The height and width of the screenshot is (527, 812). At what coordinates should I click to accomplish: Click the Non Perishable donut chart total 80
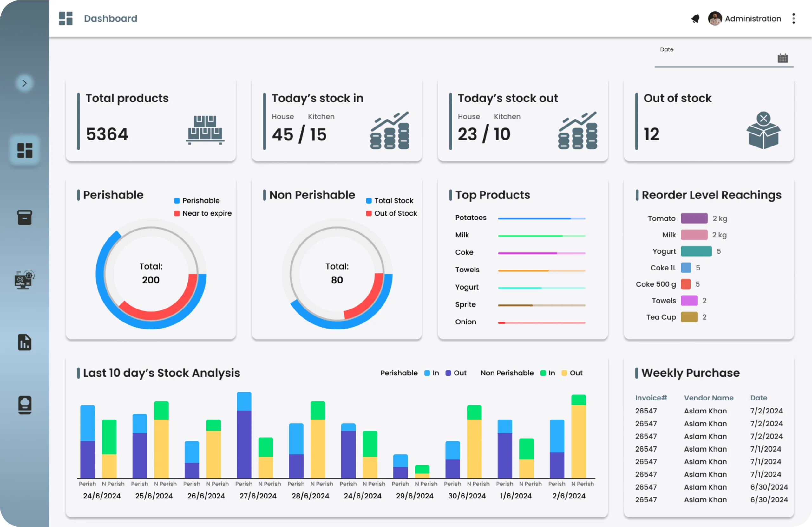click(x=337, y=274)
